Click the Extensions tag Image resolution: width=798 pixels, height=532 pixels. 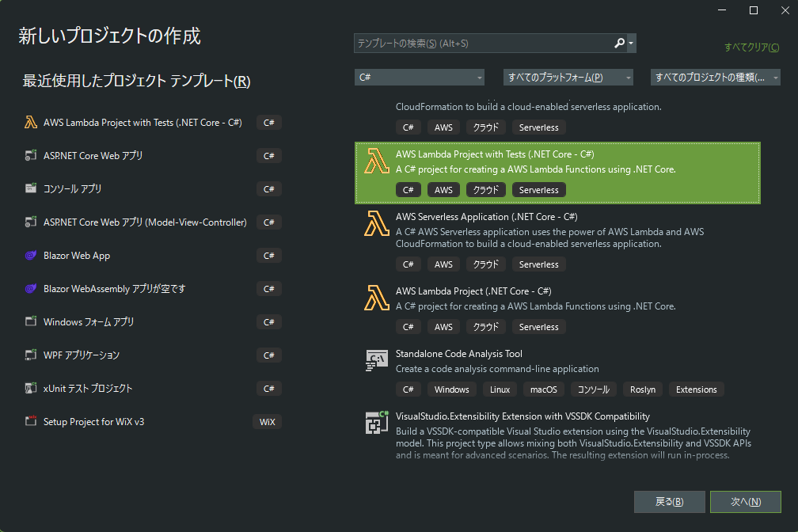pos(696,389)
